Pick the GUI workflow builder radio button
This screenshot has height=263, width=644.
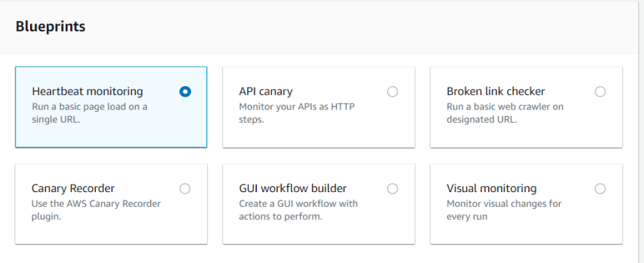pos(393,188)
